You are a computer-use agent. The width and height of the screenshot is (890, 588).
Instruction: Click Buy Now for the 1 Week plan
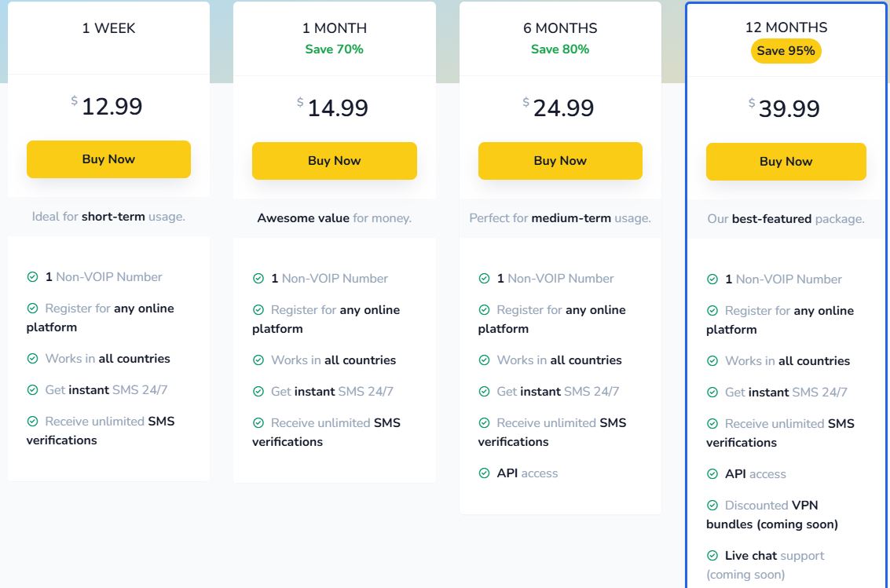coord(108,159)
